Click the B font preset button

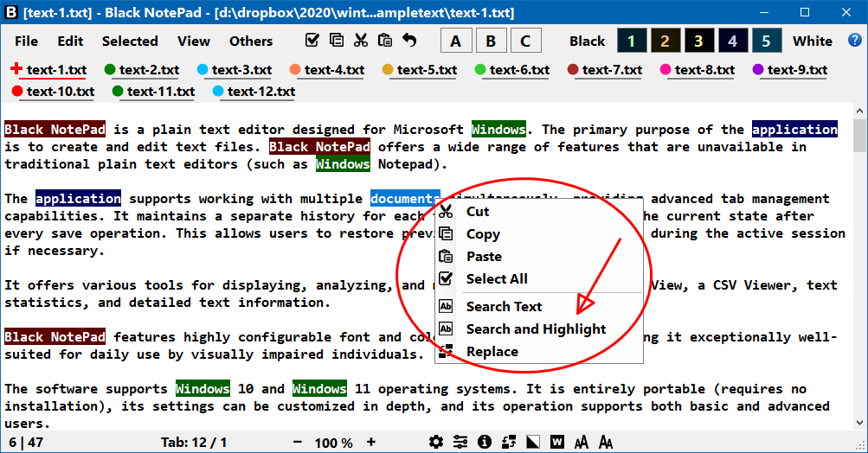[x=491, y=41]
